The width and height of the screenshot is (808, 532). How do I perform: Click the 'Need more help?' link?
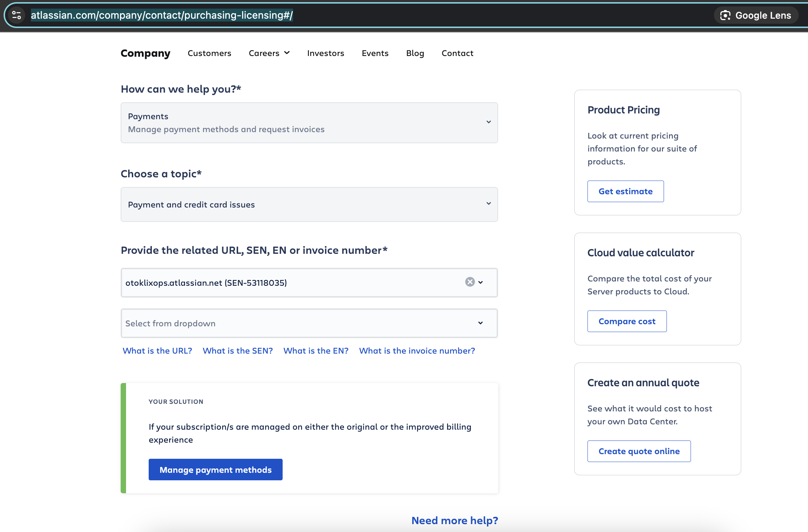[454, 520]
